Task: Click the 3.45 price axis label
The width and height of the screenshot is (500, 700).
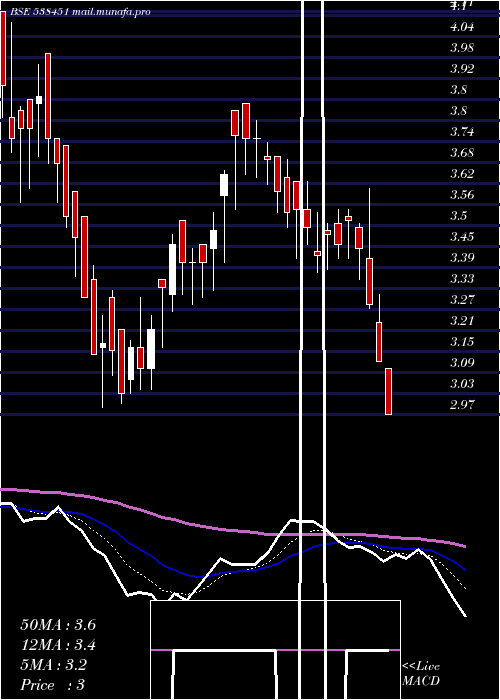Action: (462, 237)
